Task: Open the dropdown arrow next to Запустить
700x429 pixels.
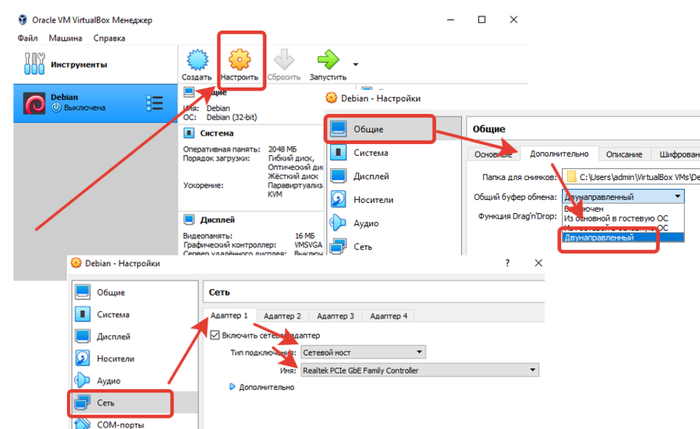Action: (x=355, y=65)
